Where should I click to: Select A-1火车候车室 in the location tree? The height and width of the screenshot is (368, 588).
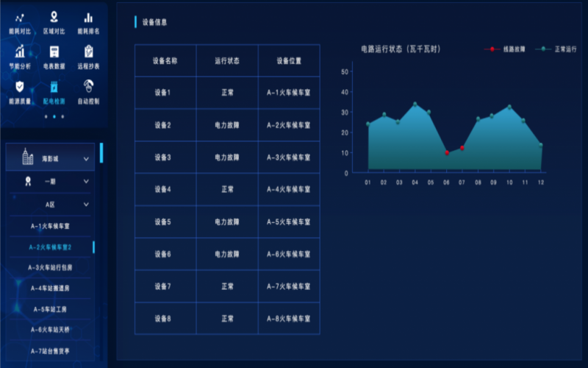click(50, 227)
